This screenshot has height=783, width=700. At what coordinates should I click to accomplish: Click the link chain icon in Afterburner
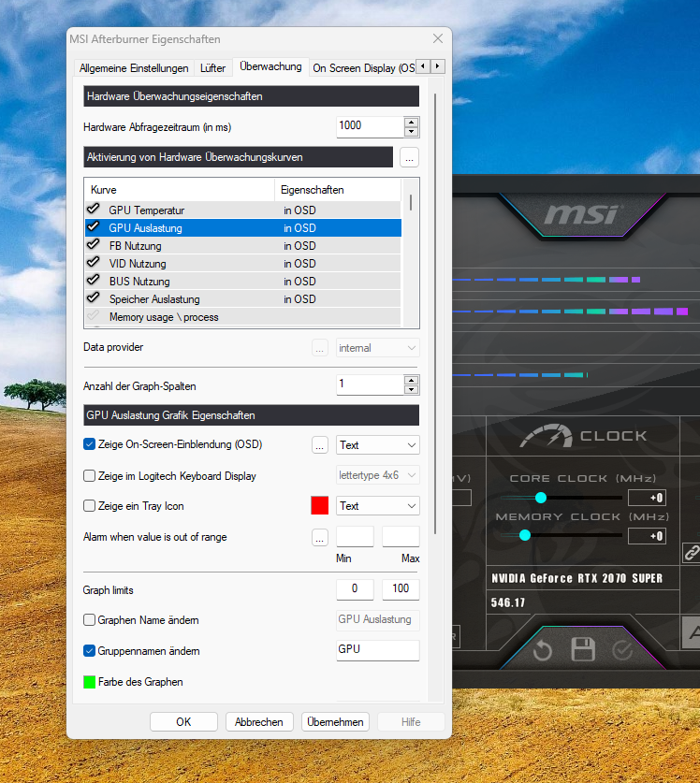coord(692,552)
